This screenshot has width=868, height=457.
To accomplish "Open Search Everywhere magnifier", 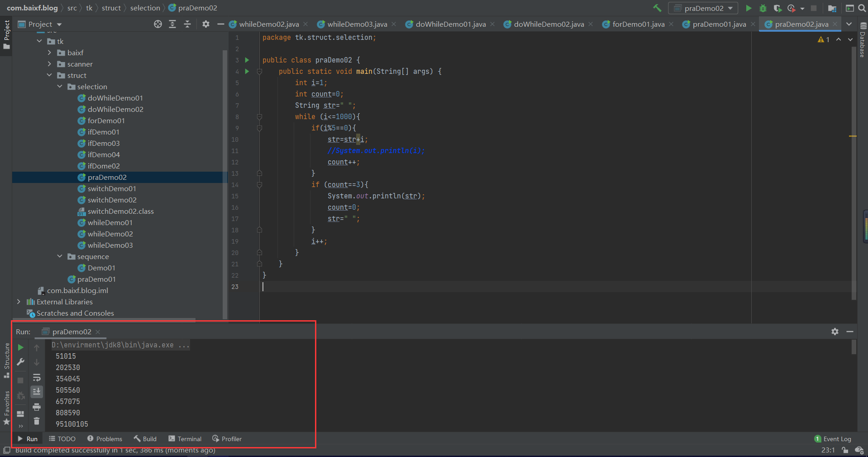I will coord(862,8).
